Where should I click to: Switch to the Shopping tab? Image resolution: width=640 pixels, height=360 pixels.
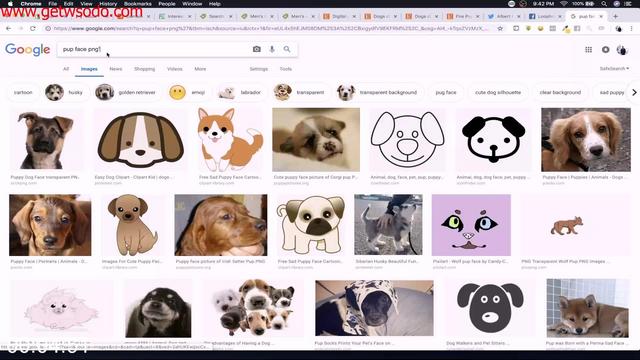[144, 69]
